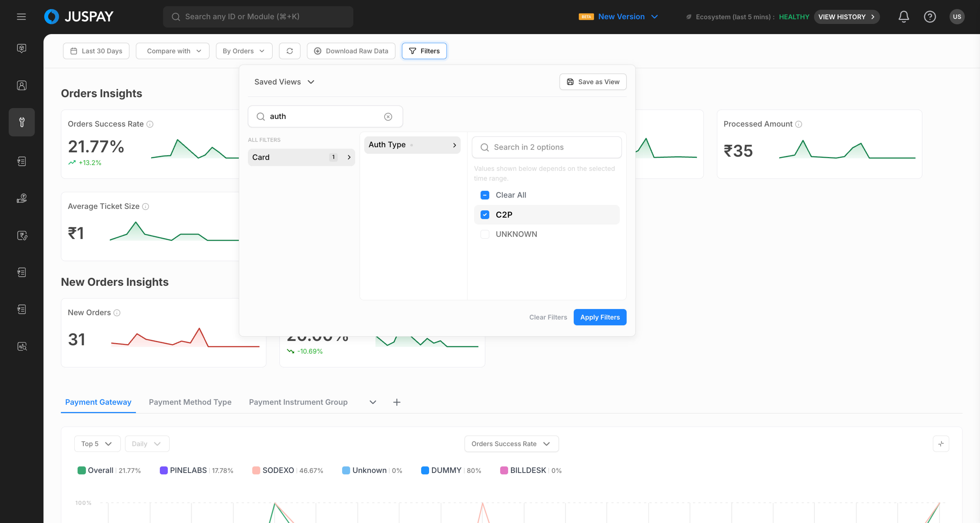Uncheck the C2P checkbox
The width and height of the screenshot is (980, 523).
pyautogui.click(x=485, y=215)
